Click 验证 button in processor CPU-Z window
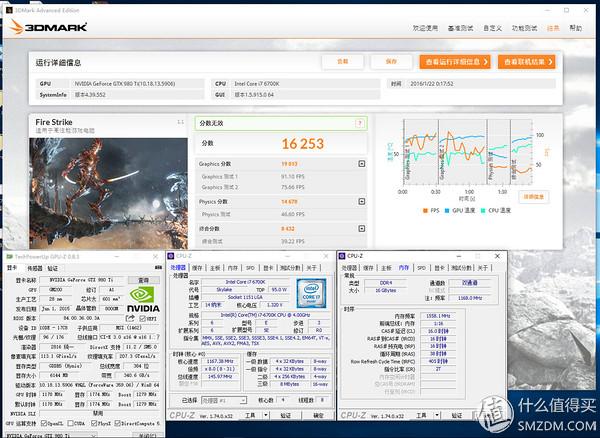The image size is (600, 438). coord(285,415)
